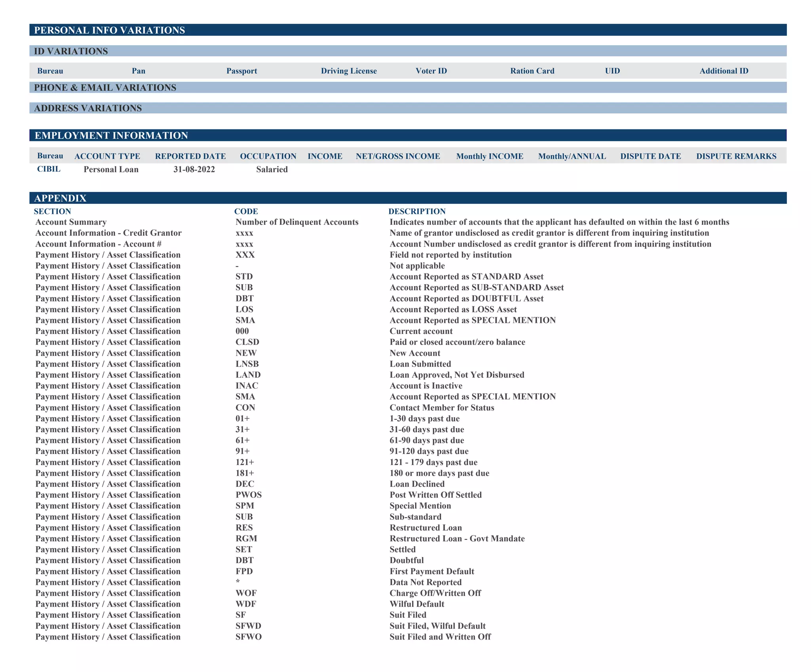Click the 31-08-2022 reported date

194,169
